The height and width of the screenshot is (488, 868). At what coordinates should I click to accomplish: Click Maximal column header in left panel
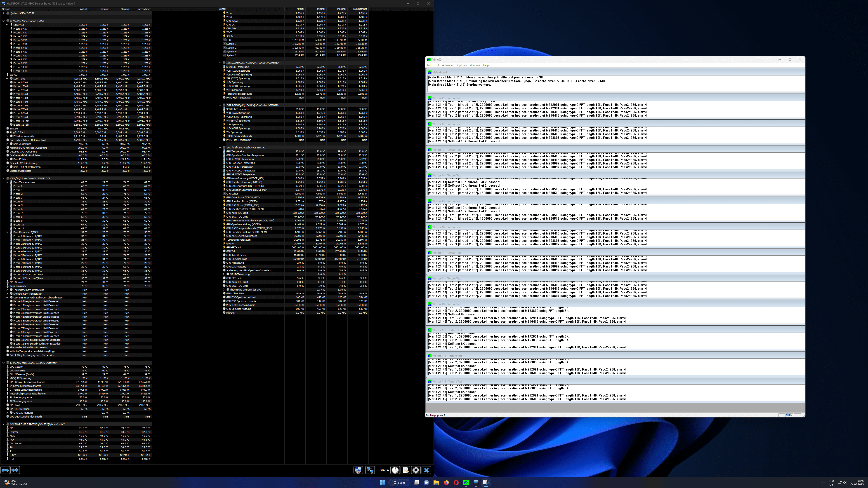(x=121, y=9)
